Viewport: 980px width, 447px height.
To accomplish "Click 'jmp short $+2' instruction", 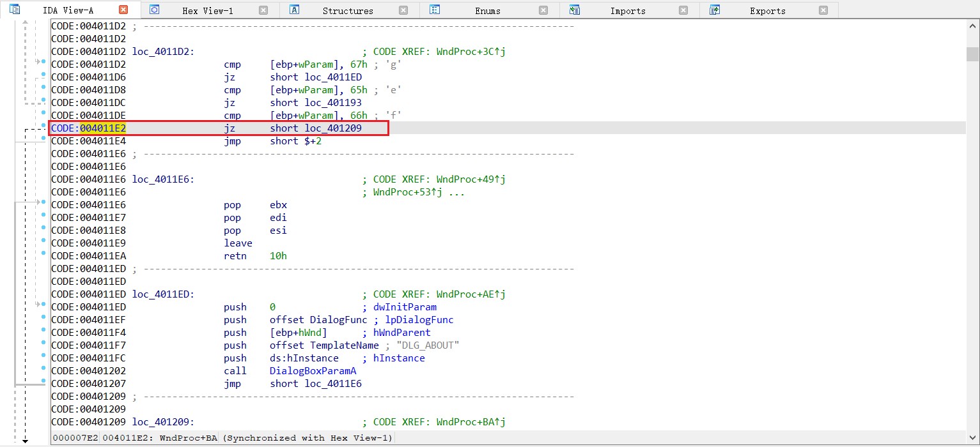I will coord(272,141).
